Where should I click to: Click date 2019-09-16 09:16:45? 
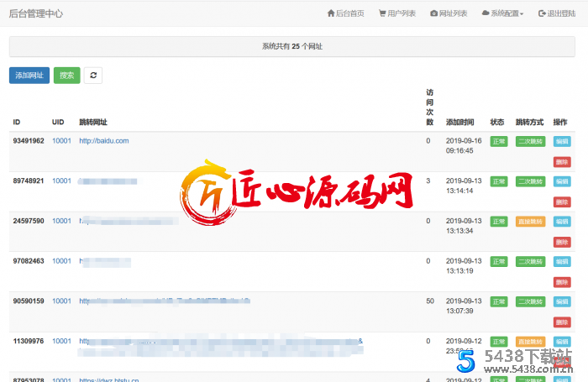pos(464,146)
